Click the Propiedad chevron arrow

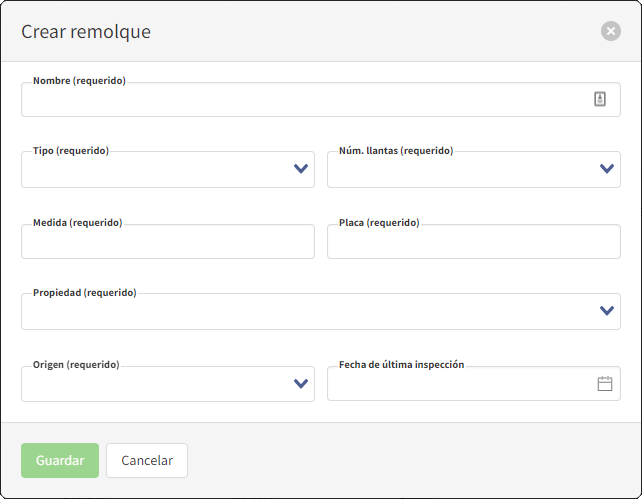(x=607, y=311)
